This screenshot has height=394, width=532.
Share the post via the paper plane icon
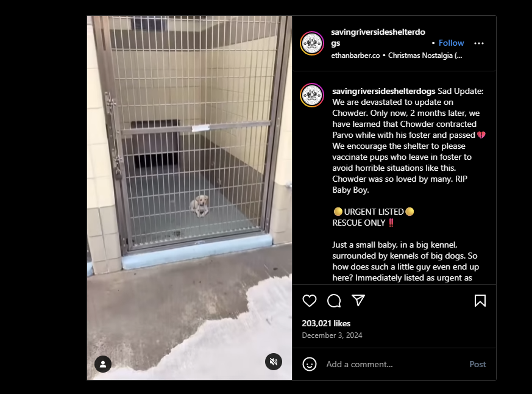(x=358, y=300)
